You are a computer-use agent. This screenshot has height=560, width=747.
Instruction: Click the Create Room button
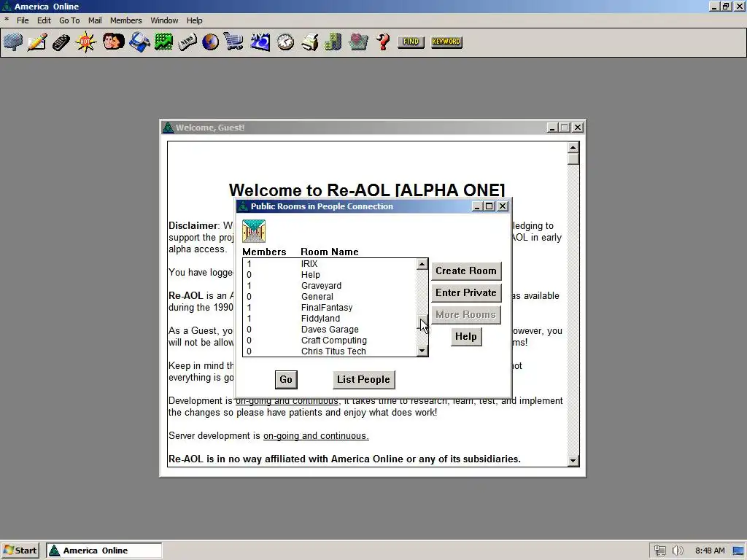[466, 271]
